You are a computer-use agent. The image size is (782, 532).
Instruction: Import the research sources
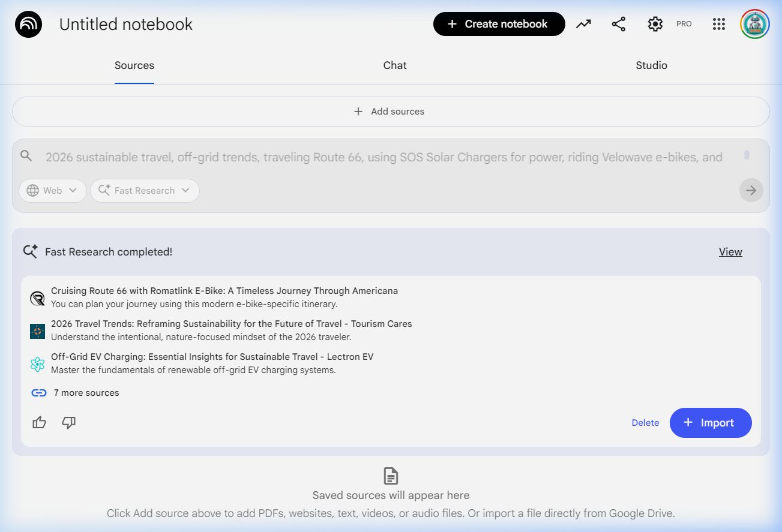710,423
